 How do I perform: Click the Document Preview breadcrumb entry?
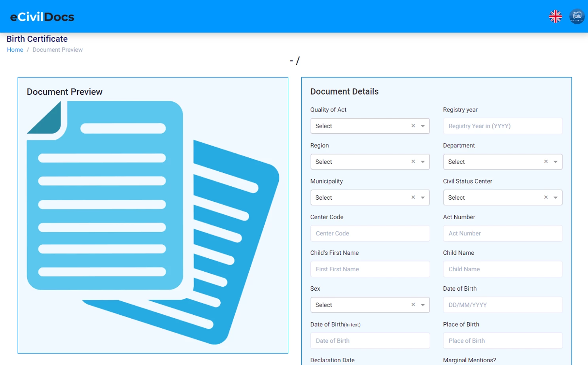57,49
